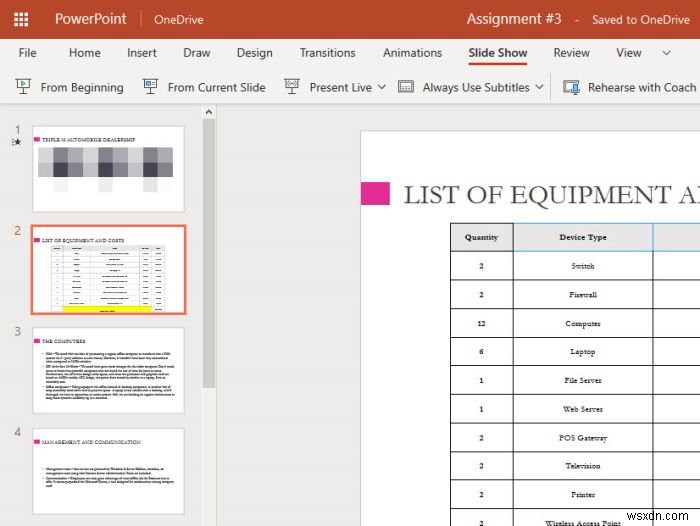700x526 pixels.
Task: Open the OneDrive link in header
Action: pos(179,20)
